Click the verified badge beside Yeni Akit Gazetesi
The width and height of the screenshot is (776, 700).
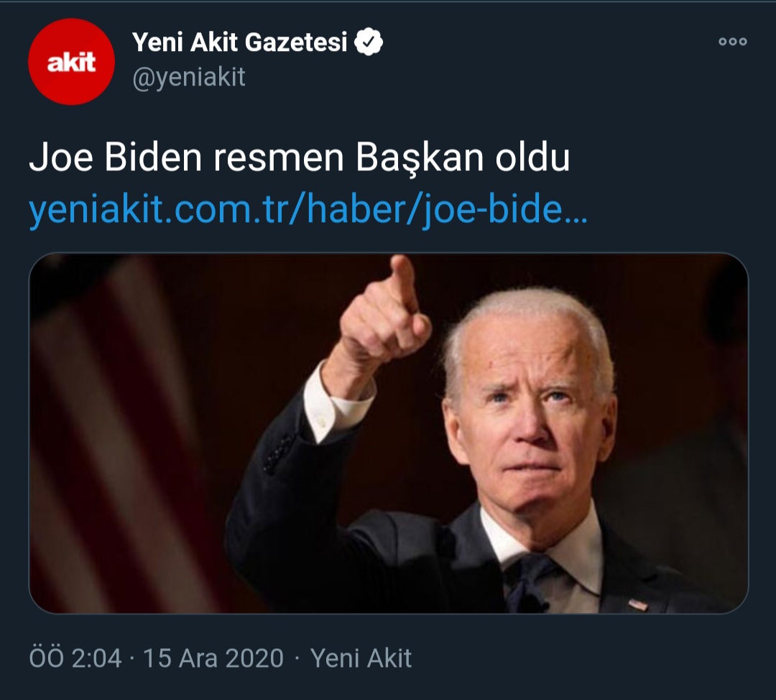tap(369, 42)
